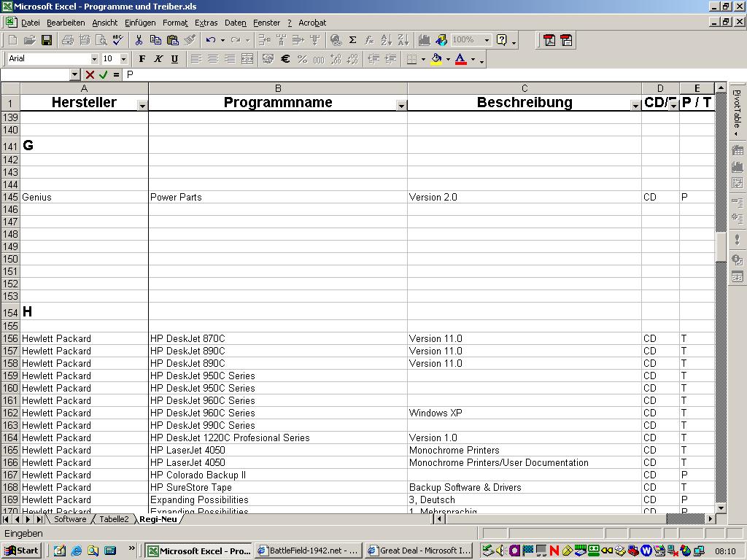Apply the 000 comma style icon
The image size is (747, 560).
click(x=319, y=59)
